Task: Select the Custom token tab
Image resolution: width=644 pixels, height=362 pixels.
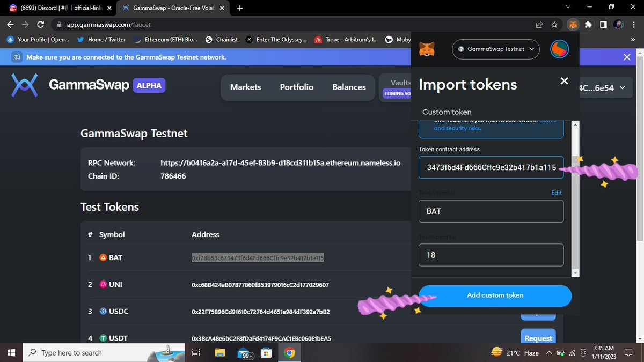Action: coord(447,112)
